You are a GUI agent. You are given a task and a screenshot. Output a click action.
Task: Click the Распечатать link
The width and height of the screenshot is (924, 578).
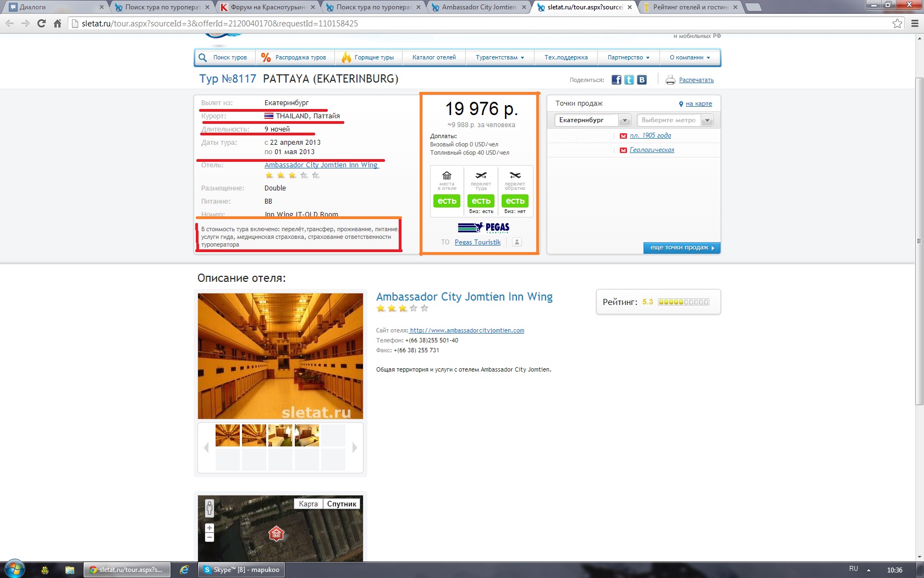point(696,80)
